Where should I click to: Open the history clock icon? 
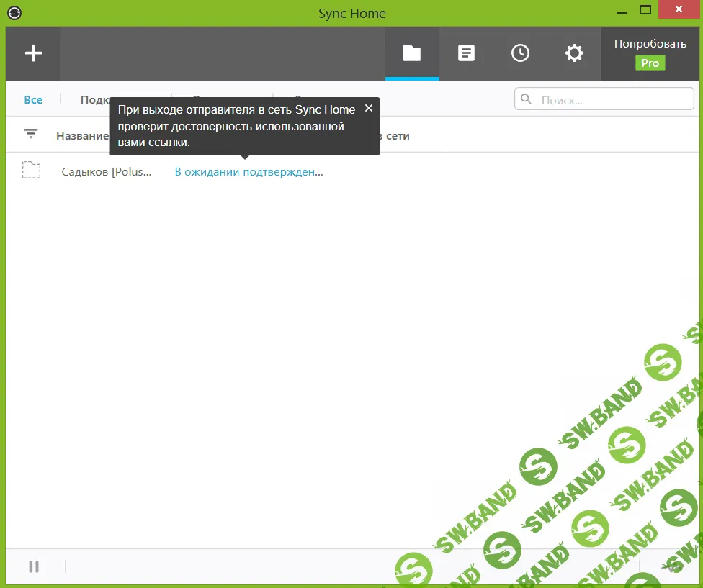tap(520, 53)
